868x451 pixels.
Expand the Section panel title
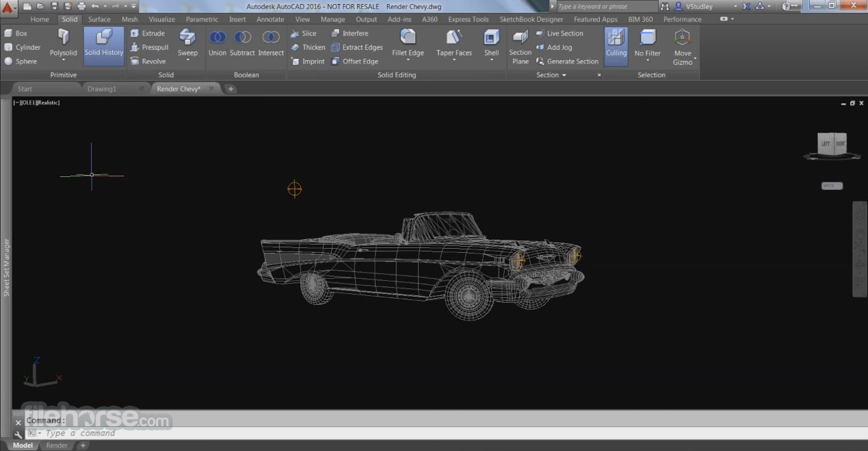(551, 75)
